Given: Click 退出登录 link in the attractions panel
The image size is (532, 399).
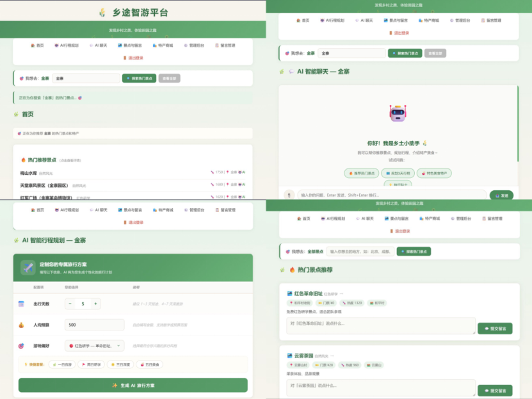Looking at the screenshot, I should [x=399, y=231].
